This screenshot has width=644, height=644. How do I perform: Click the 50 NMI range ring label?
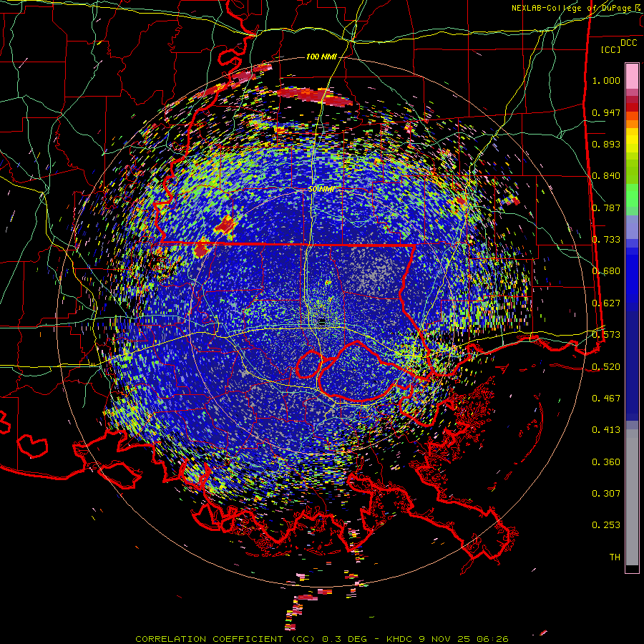pos(321,190)
